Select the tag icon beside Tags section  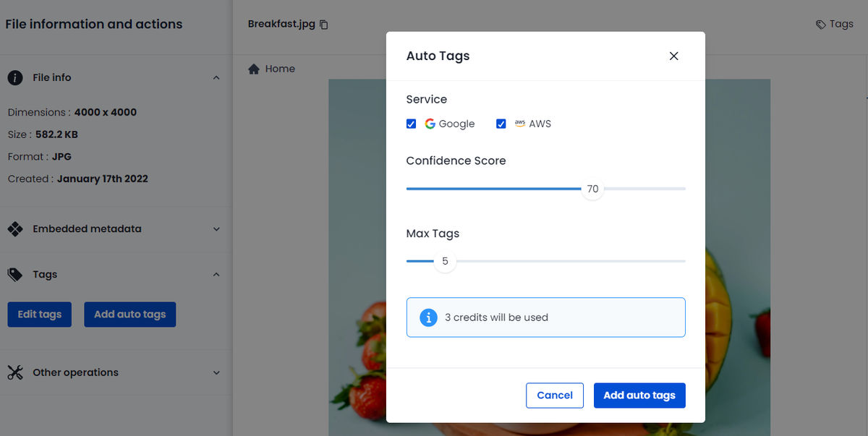coord(14,274)
